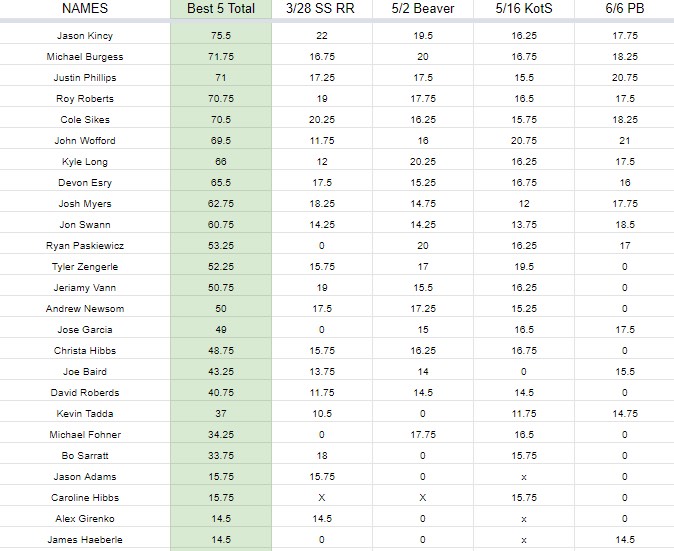Click Caroline Hibbs's X in 3/28 SS RR
Viewport: 674px width, 551px height.
[x=322, y=498]
